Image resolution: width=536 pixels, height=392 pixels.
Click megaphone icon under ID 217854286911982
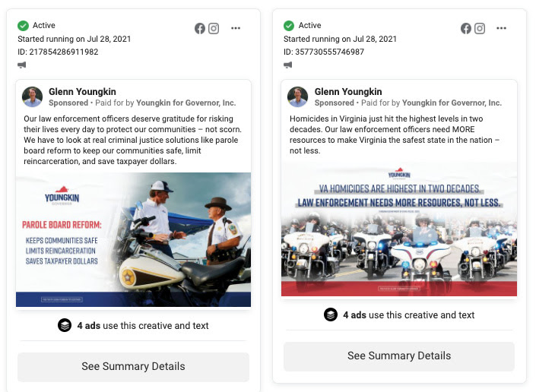click(x=22, y=65)
